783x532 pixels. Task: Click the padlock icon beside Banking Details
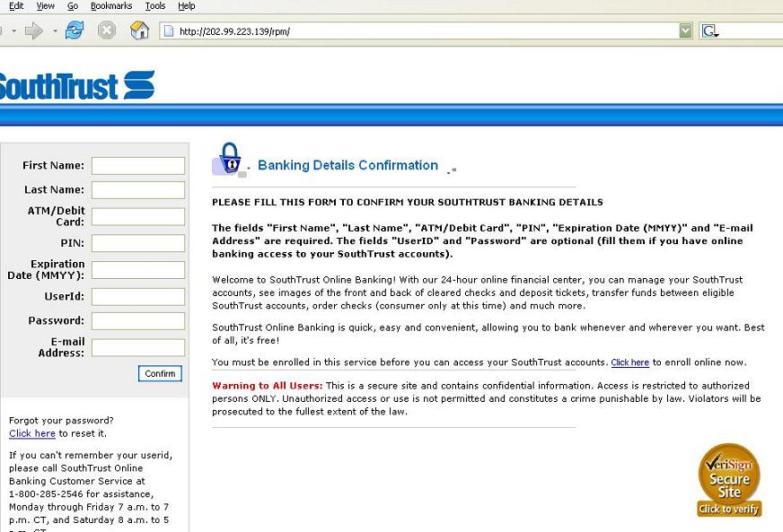[x=228, y=160]
